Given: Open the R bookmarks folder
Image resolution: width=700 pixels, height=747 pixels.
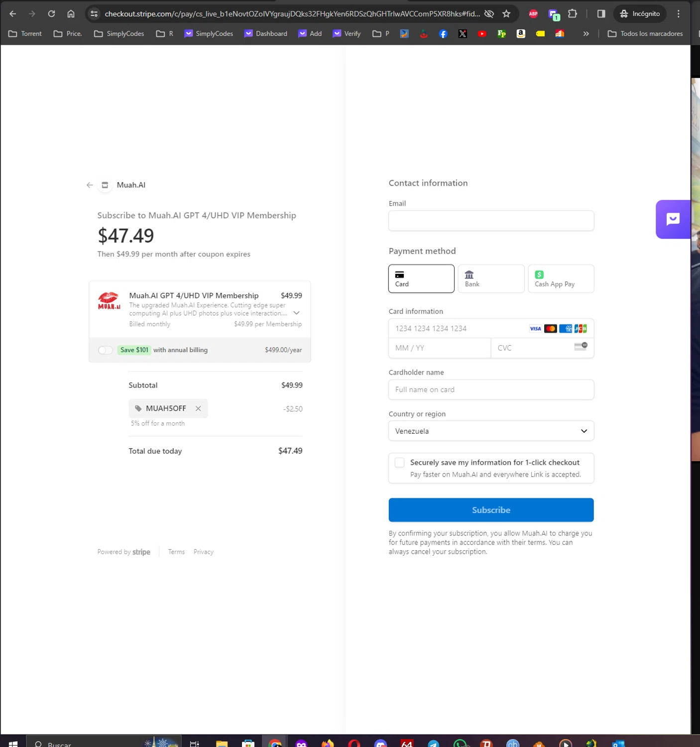Looking at the screenshot, I should click(165, 34).
